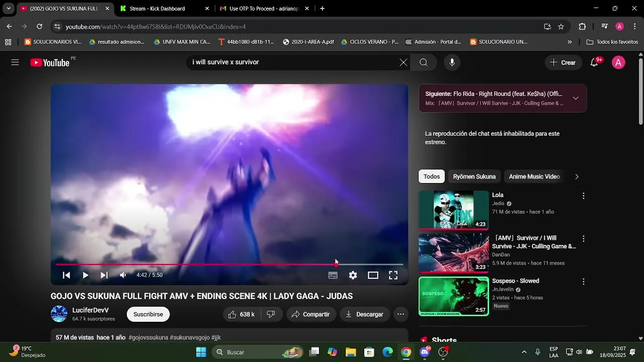
Task: Skip to the next video
Action: 104,275
